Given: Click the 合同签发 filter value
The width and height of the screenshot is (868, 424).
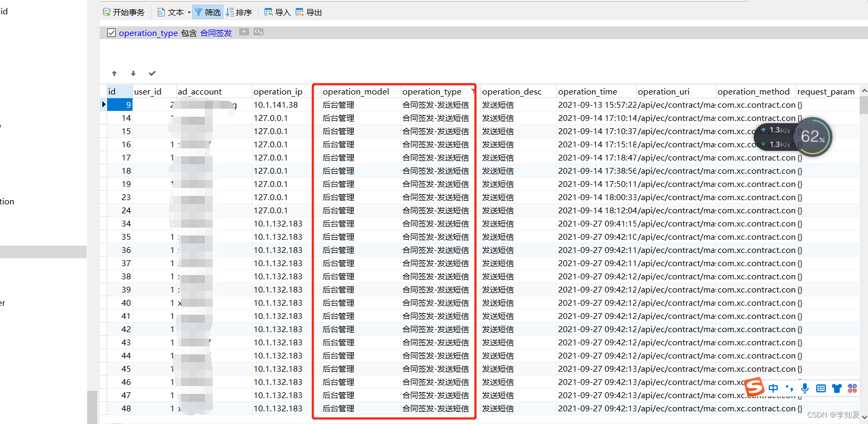Looking at the screenshot, I should (x=216, y=33).
